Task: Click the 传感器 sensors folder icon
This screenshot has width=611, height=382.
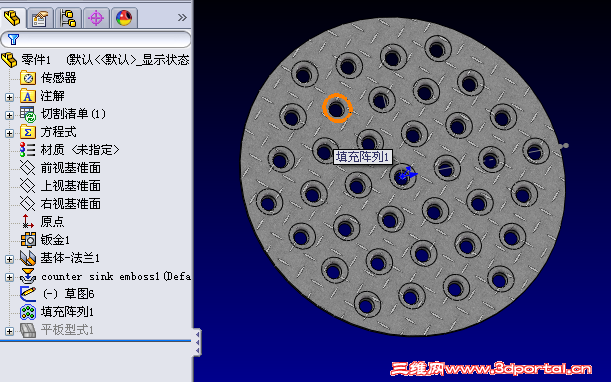Action: (28, 78)
